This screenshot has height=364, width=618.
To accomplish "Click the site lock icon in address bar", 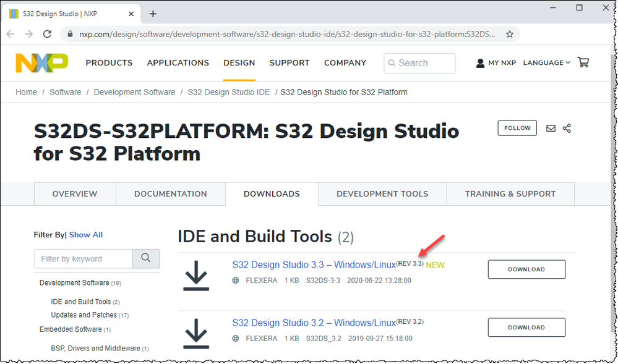I will coord(71,34).
